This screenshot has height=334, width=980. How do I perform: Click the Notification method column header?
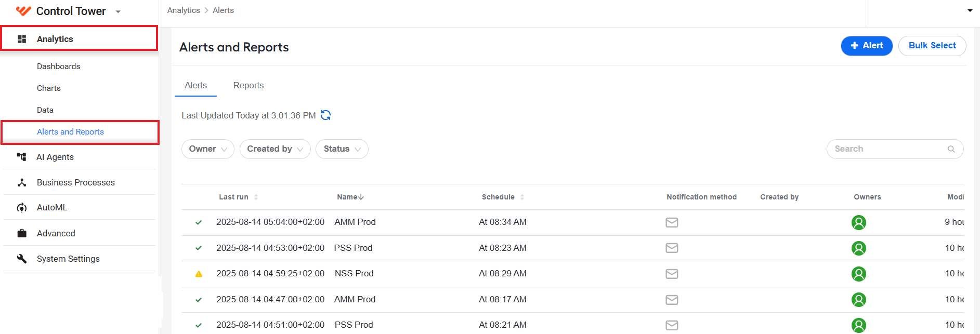(x=701, y=197)
